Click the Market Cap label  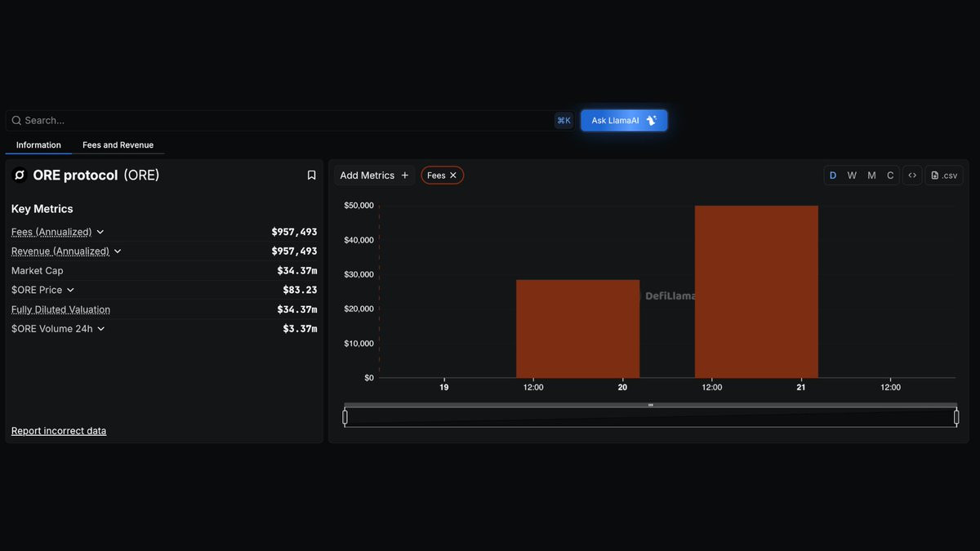point(37,270)
